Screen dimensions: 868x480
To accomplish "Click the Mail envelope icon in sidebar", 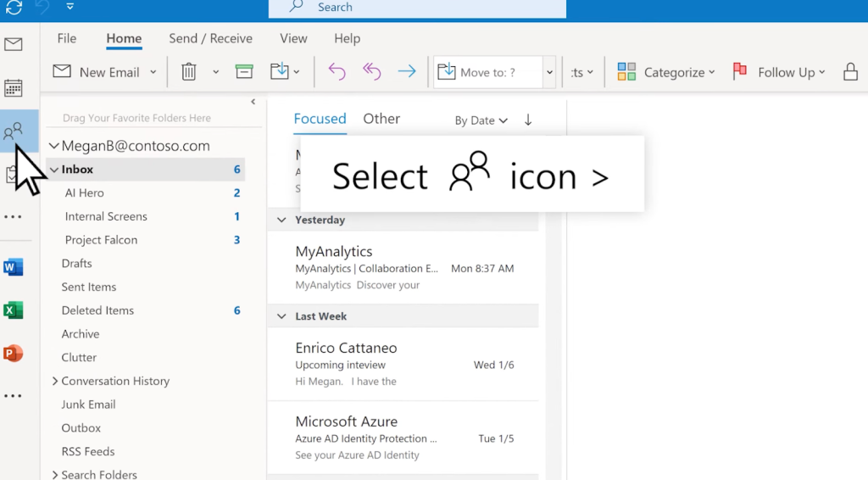I will pos(14,45).
